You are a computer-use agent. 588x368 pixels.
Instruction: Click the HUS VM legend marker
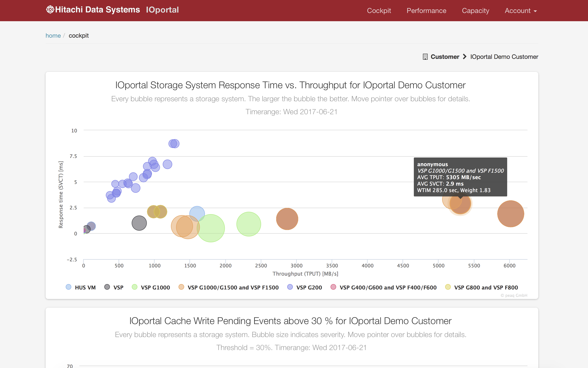pos(69,287)
